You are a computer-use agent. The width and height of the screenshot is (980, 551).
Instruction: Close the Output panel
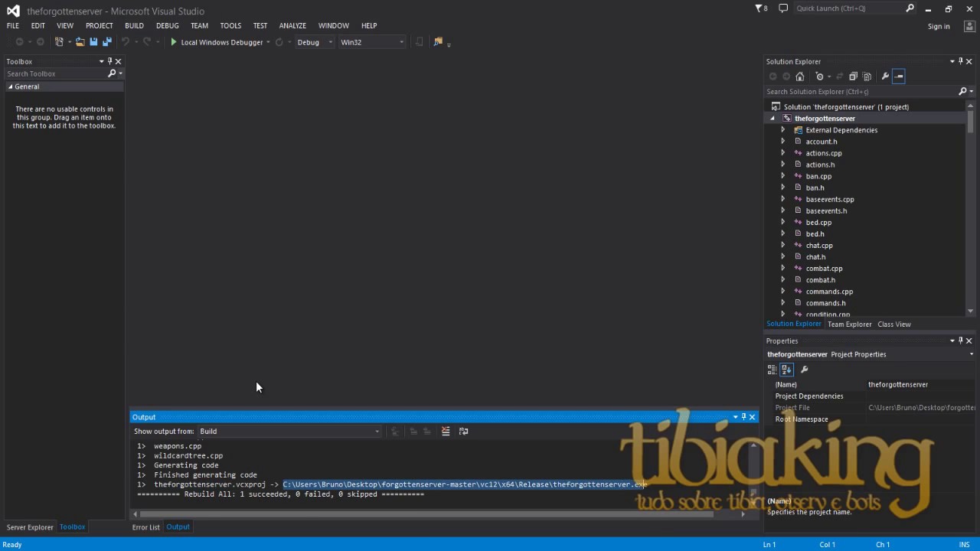(752, 417)
